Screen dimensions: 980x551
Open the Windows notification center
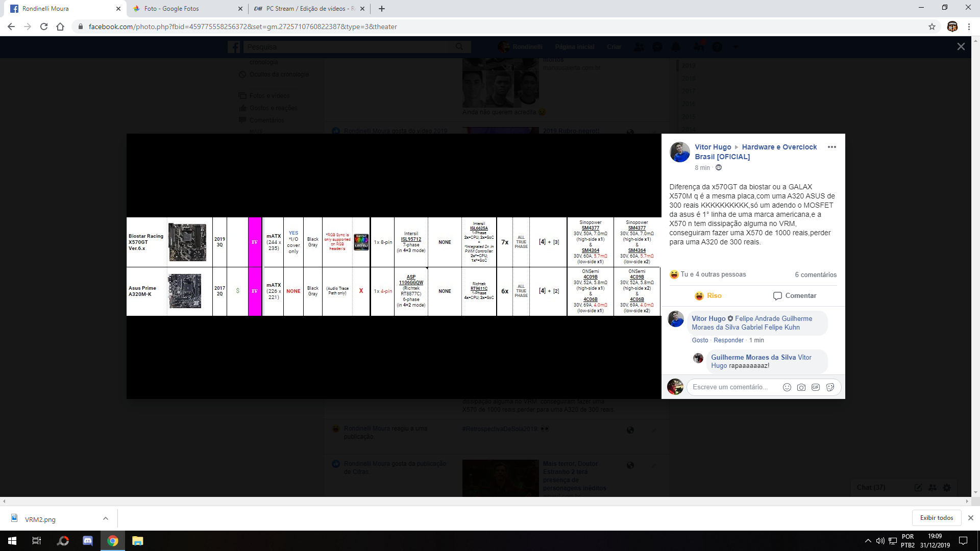point(963,541)
